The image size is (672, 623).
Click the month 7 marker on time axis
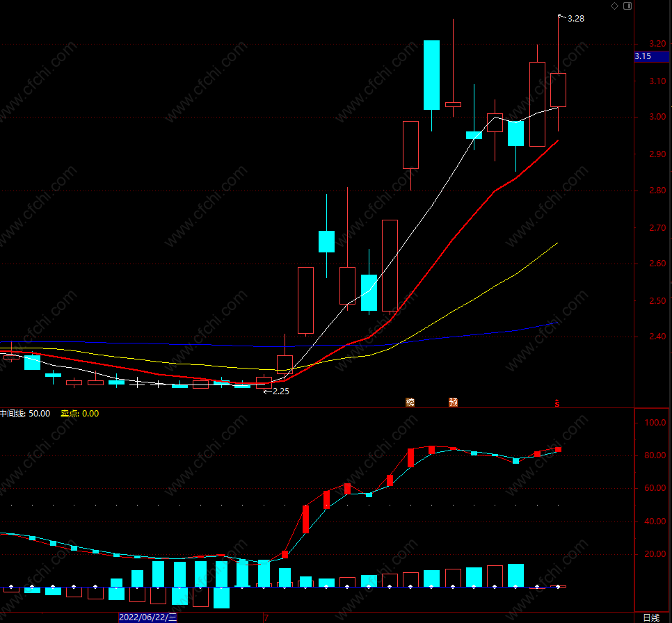[266, 618]
